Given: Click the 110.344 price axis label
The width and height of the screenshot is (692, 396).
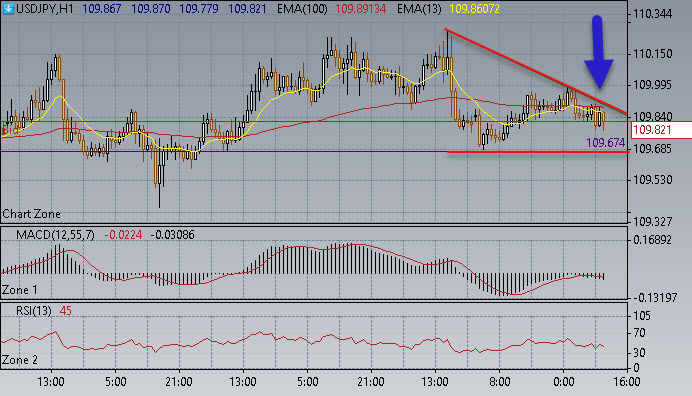Looking at the screenshot, I should click(x=653, y=14).
